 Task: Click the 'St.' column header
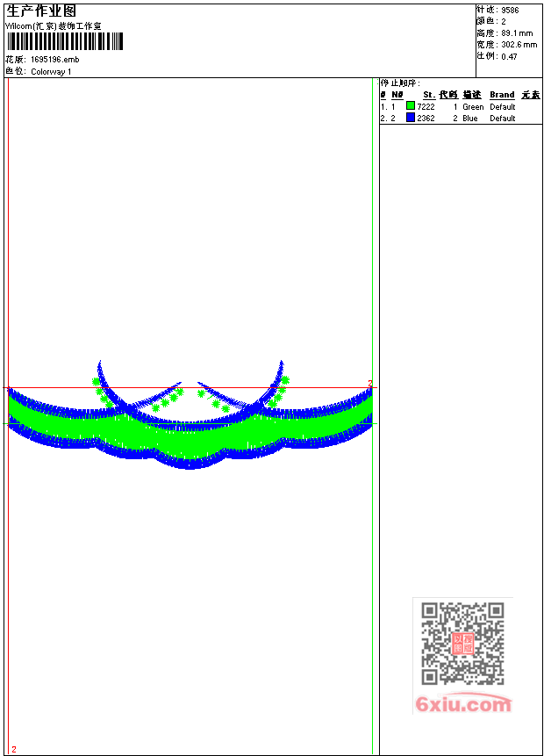(429, 95)
